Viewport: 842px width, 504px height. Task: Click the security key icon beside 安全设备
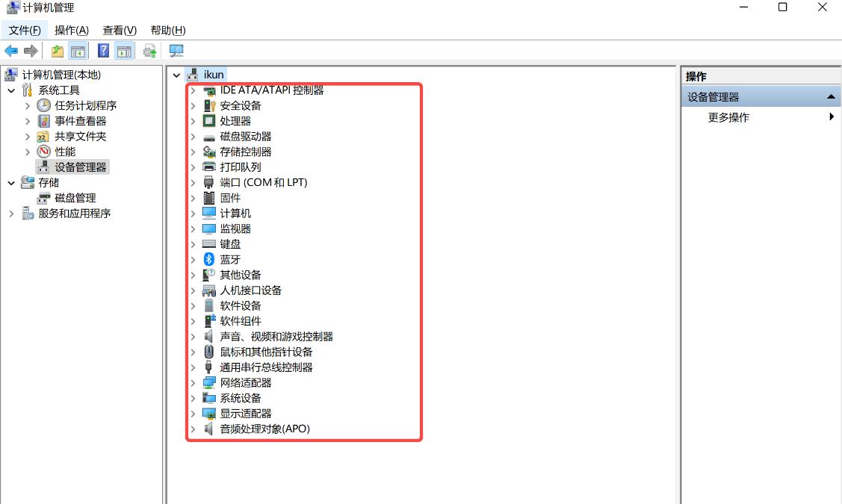(x=209, y=106)
